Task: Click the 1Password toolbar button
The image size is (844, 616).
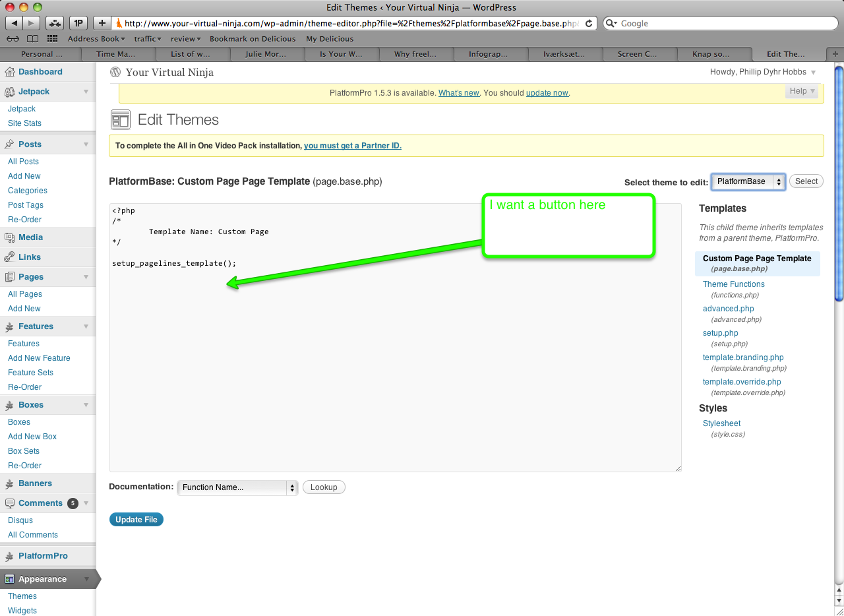Action: click(x=78, y=23)
